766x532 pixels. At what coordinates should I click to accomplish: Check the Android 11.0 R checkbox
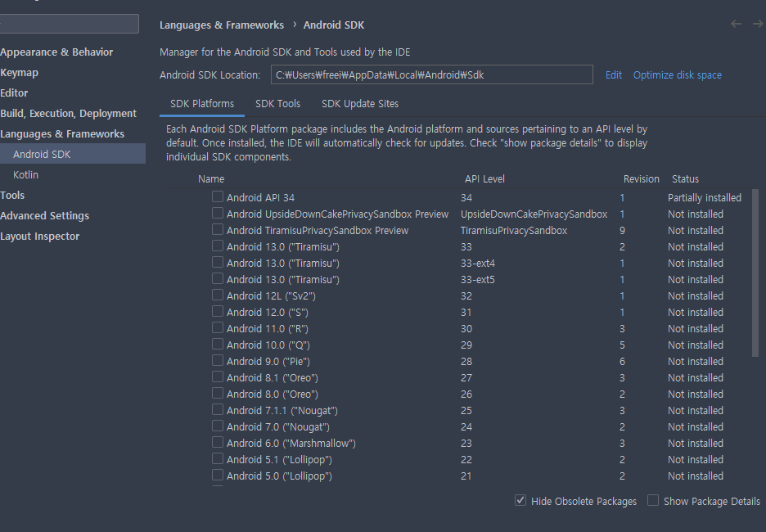click(218, 327)
